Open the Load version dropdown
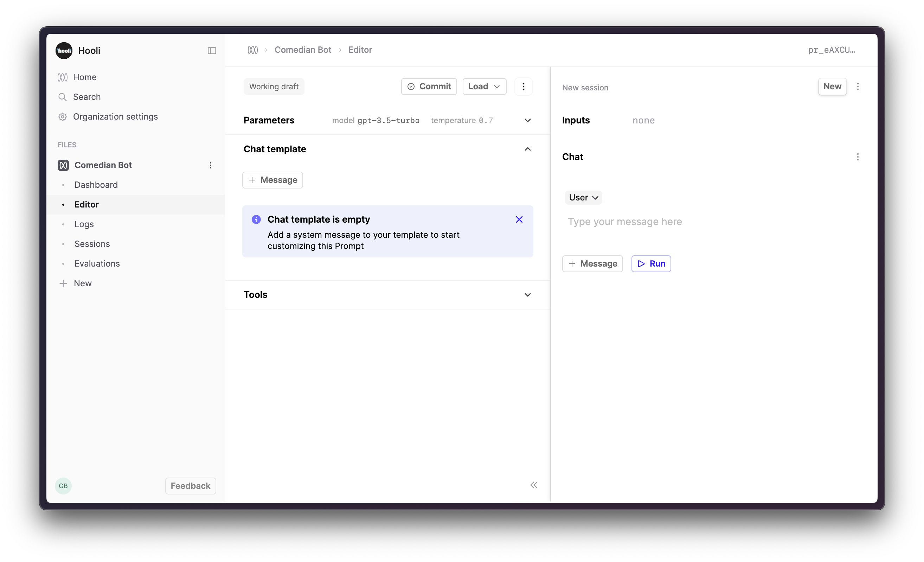The width and height of the screenshot is (924, 562). point(484,86)
